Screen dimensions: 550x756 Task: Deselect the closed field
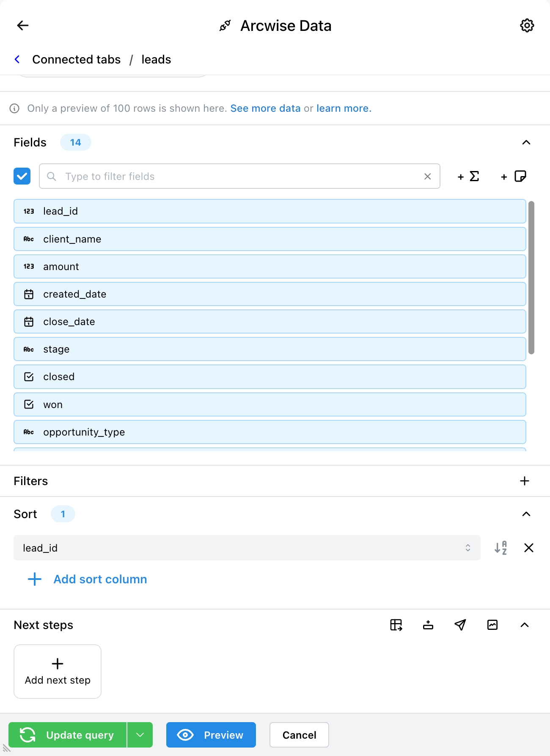(x=269, y=377)
